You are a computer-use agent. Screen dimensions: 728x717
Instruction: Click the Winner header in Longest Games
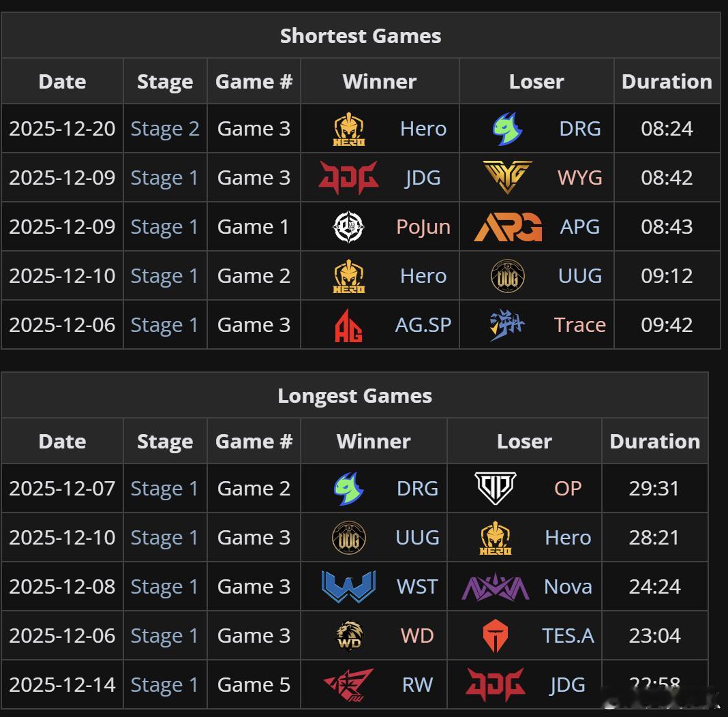tap(374, 442)
